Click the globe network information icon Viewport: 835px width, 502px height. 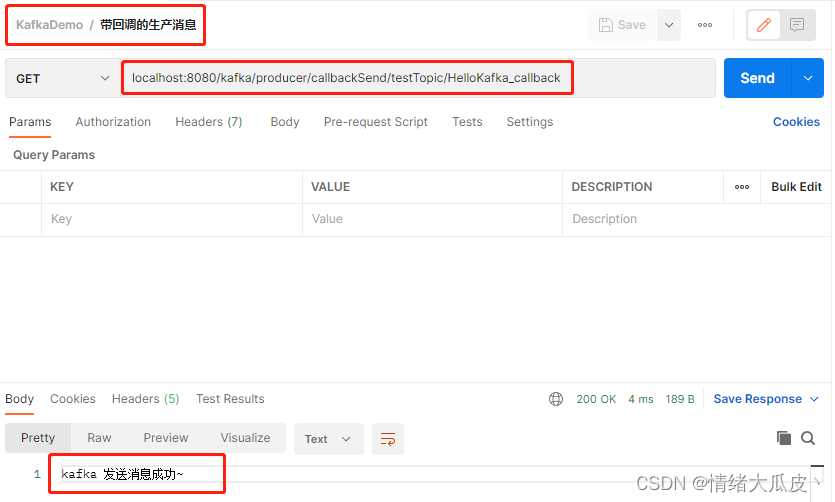click(556, 399)
